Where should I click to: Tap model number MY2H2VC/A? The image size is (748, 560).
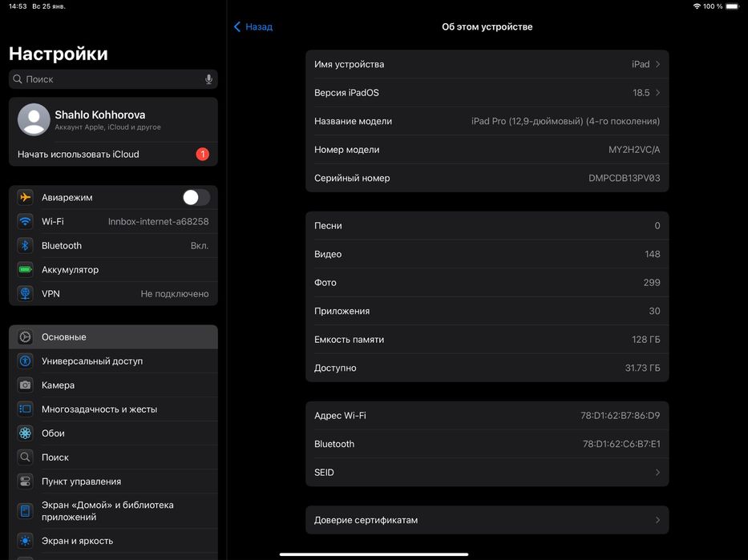[x=634, y=150]
